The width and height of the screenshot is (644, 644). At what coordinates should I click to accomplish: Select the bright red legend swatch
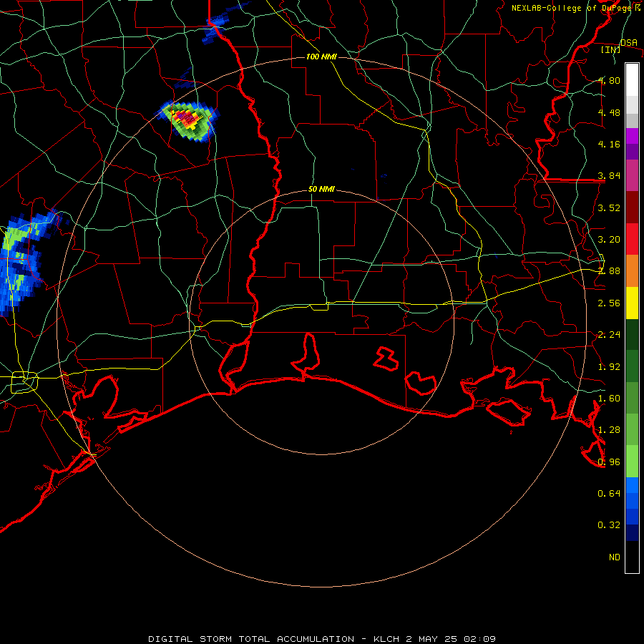point(632,239)
